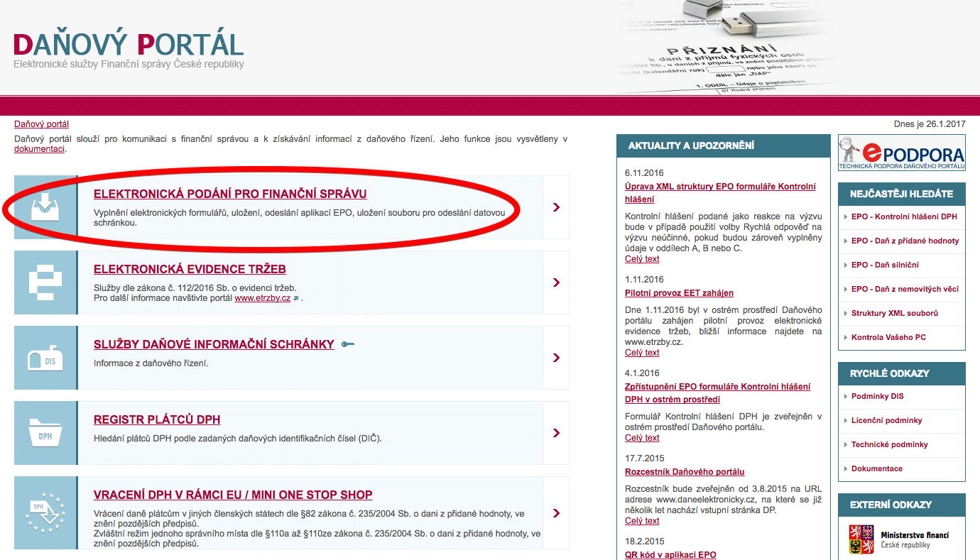Click the news date 6.11.2016

click(644, 173)
